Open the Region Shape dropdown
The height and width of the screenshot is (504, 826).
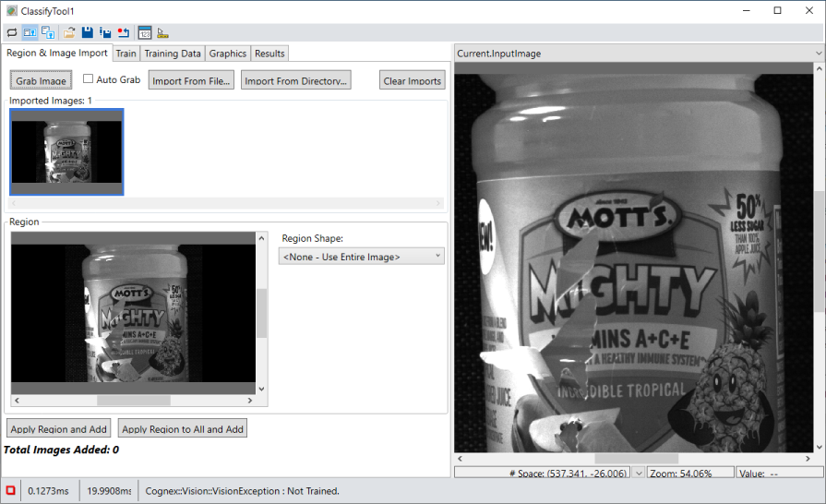tap(362, 256)
